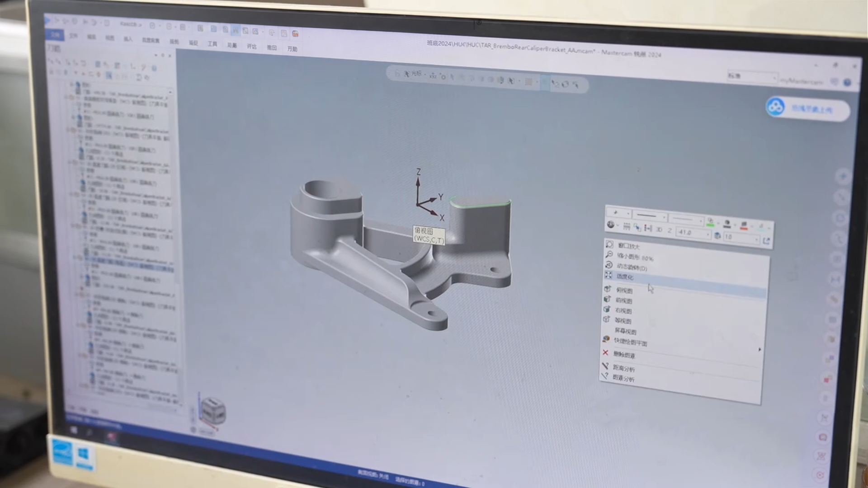The height and width of the screenshot is (488, 868).
Task: Click the last arrow icon in selection bar
Action: click(x=575, y=84)
